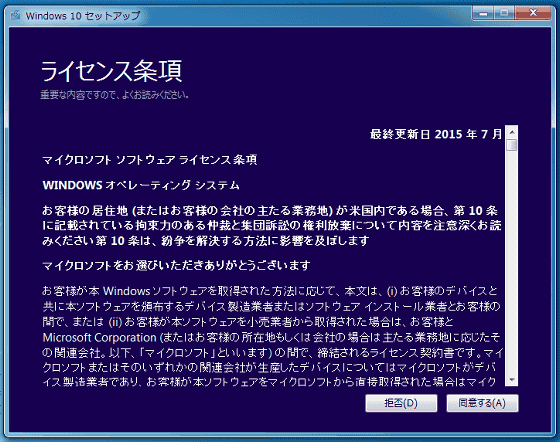Screen dimensions: 560x442
Task: Close the Windows 10 セットアップ window
Action: tap(533, 14)
